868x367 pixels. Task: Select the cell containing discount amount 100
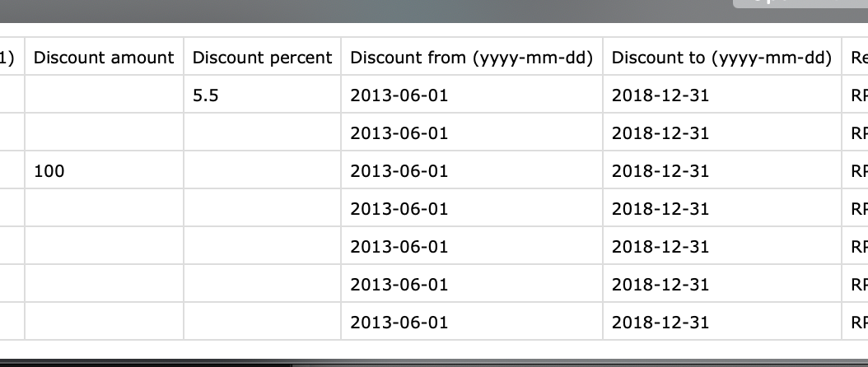[104, 171]
